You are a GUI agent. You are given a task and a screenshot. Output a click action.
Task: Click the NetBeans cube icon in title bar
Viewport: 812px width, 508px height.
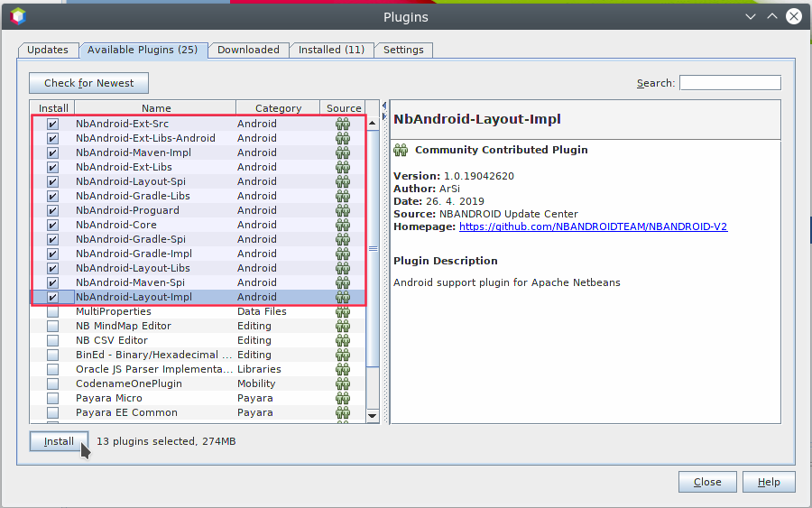tap(18, 16)
